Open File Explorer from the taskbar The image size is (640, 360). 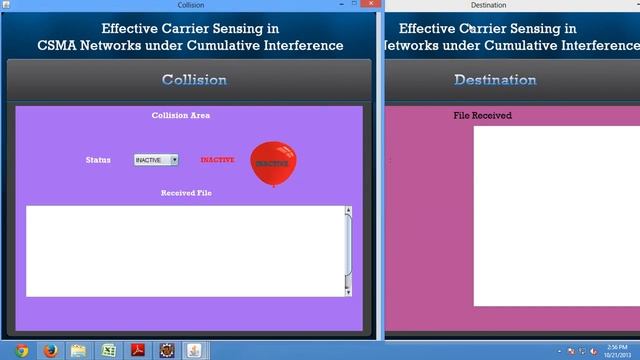pos(79,351)
